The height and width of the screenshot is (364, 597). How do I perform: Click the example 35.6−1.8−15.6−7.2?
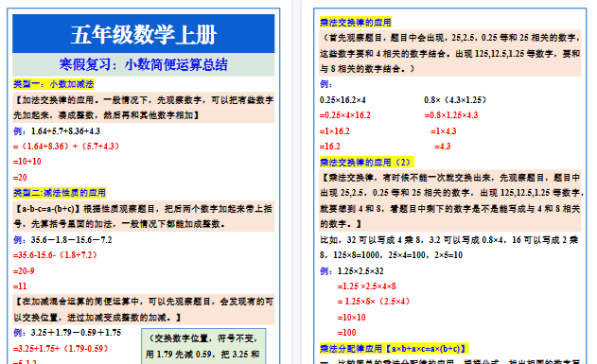pos(72,240)
